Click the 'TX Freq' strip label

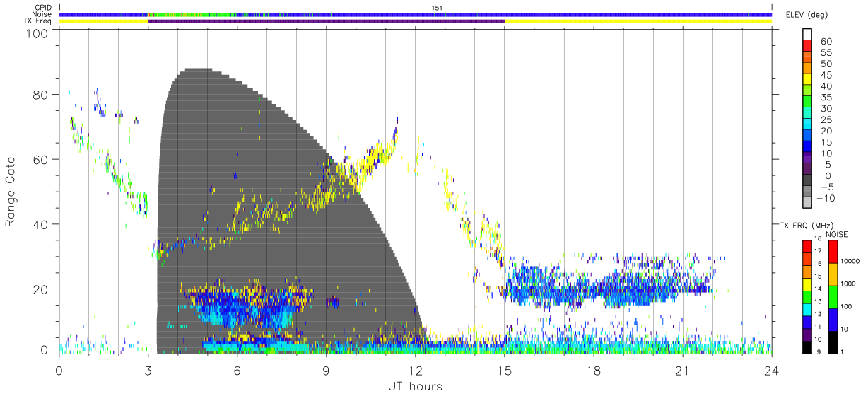38,21
